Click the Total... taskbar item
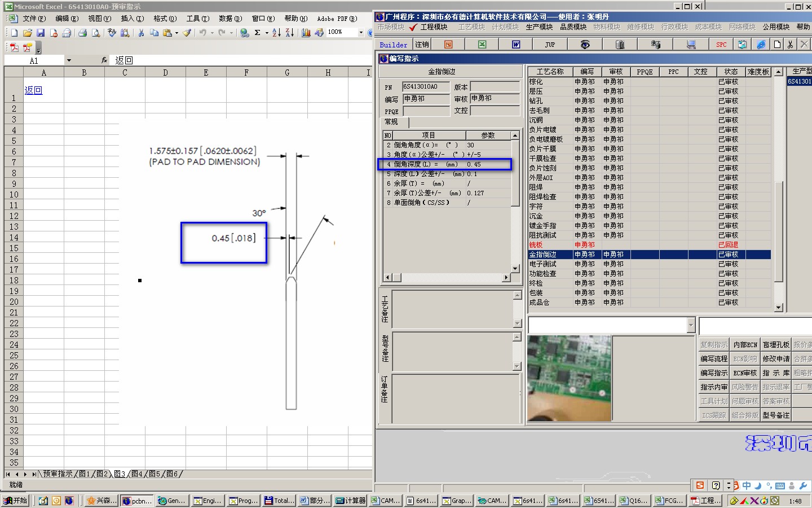This screenshot has width=812, height=508. (x=279, y=501)
